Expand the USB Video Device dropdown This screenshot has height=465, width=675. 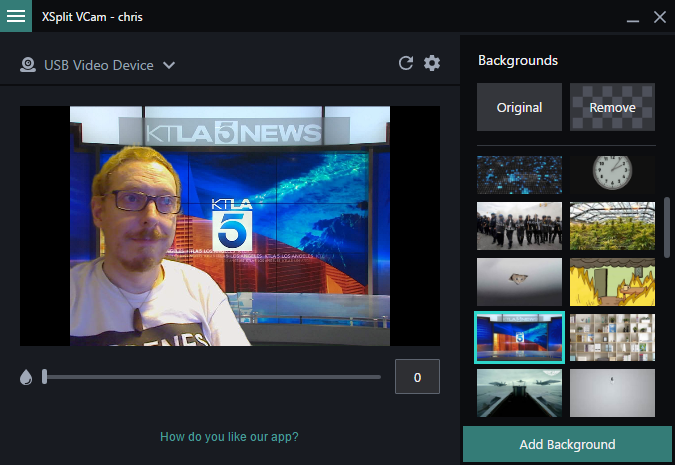(x=169, y=65)
